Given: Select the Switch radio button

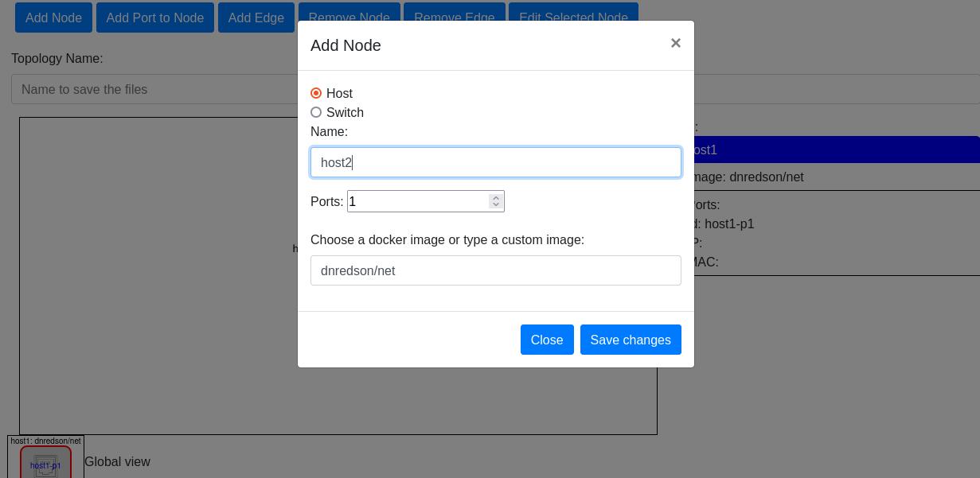Looking at the screenshot, I should tap(316, 112).
